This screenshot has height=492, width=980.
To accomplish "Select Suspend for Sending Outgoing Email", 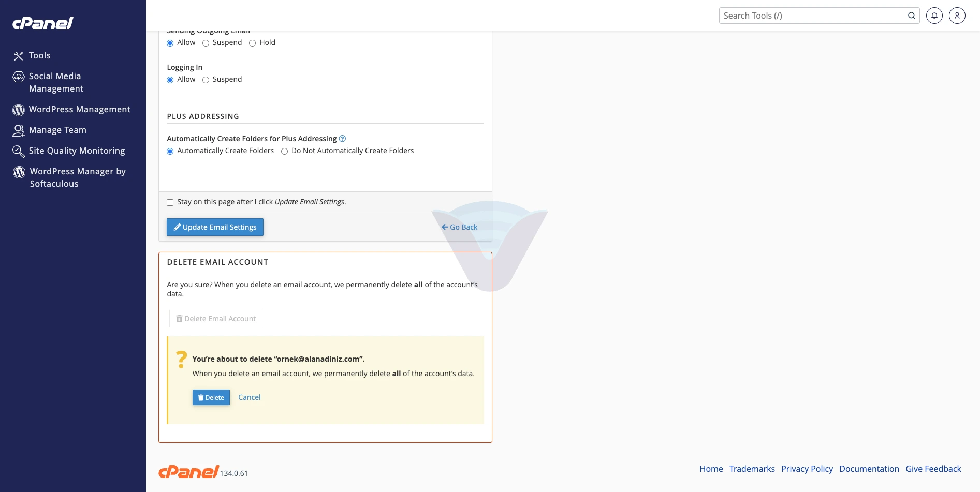I will point(206,43).
